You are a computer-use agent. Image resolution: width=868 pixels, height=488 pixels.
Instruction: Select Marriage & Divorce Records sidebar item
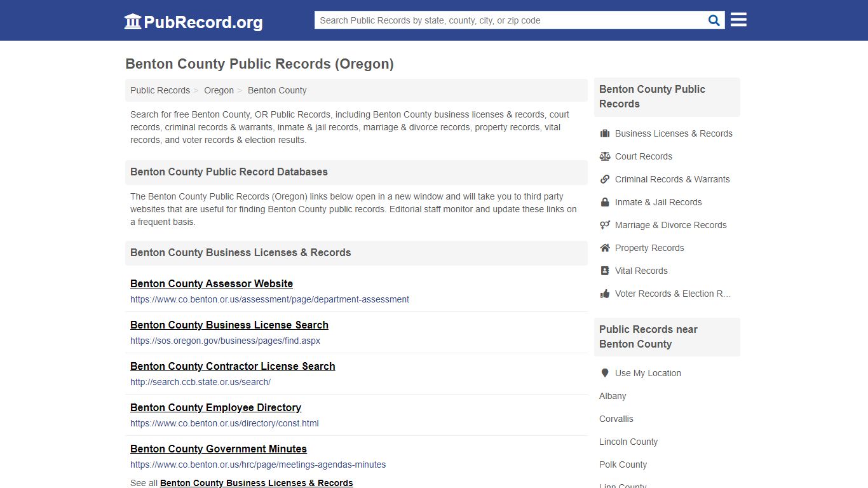670,225
